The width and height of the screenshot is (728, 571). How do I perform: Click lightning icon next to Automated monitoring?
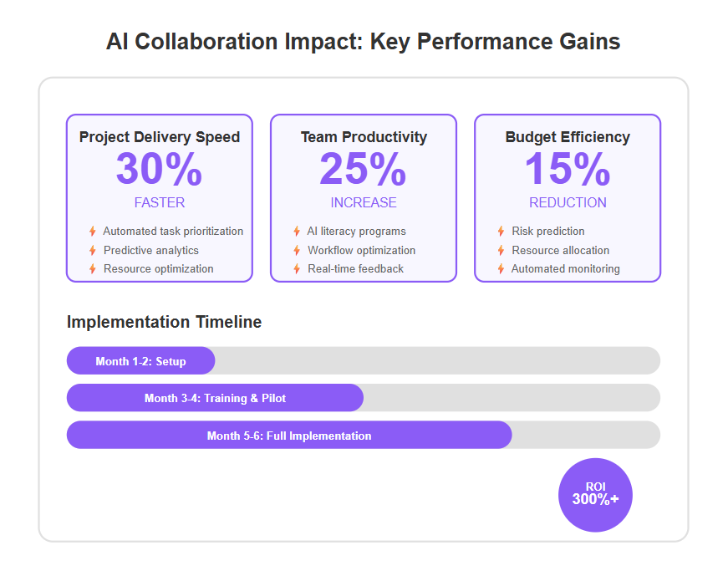[501, 269]
